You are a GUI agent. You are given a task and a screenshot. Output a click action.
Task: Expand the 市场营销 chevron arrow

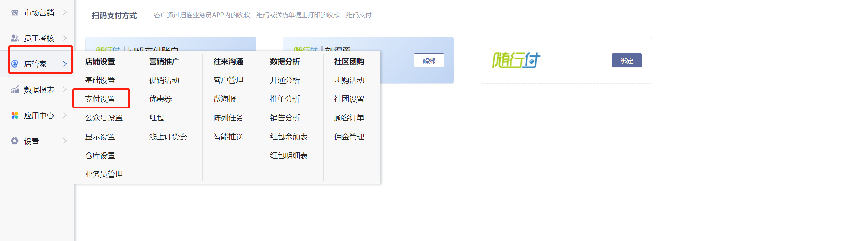[65, 13]
